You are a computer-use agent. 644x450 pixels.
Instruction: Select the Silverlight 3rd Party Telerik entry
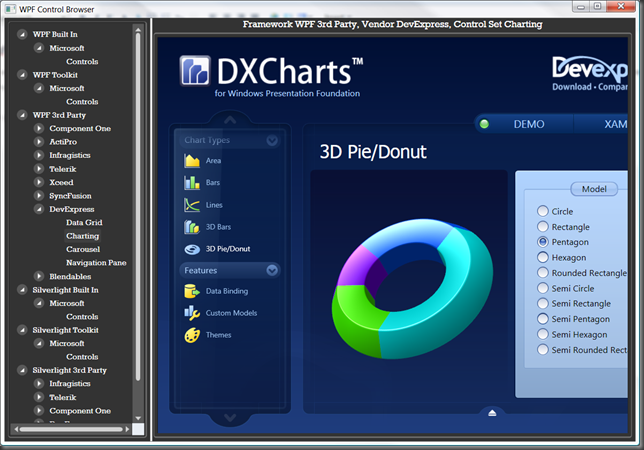coord(62,397)
